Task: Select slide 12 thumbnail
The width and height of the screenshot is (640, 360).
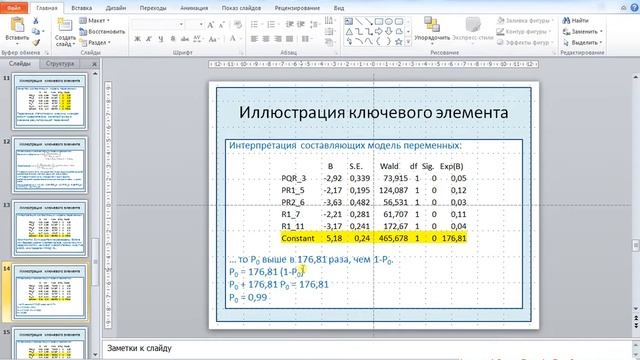Action: tap(49, 165)
